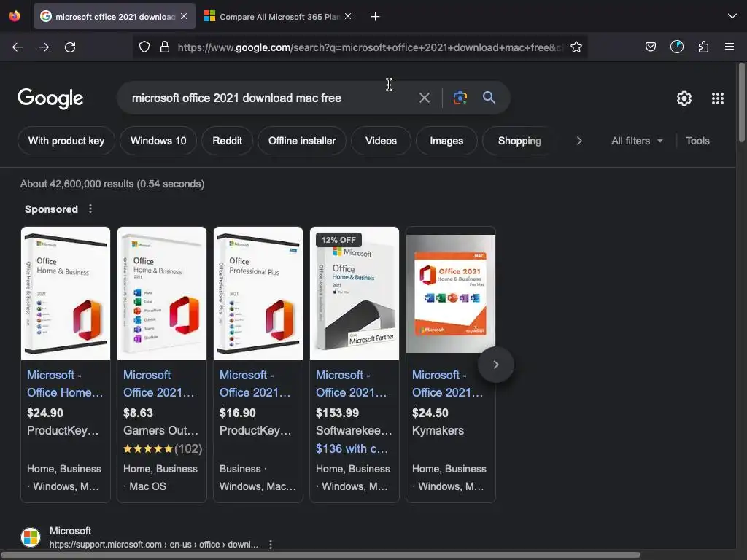Search by image with camera icon

click(x=460, y=98)
